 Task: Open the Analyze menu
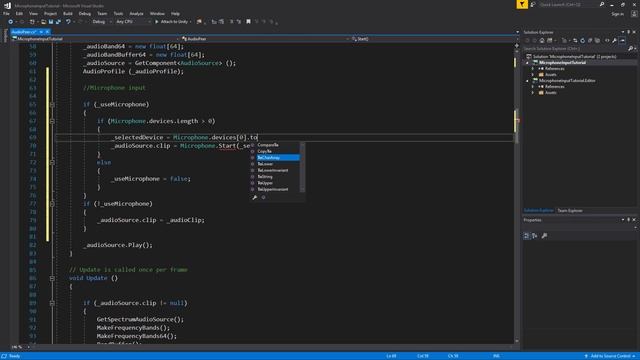coord(136,13)
